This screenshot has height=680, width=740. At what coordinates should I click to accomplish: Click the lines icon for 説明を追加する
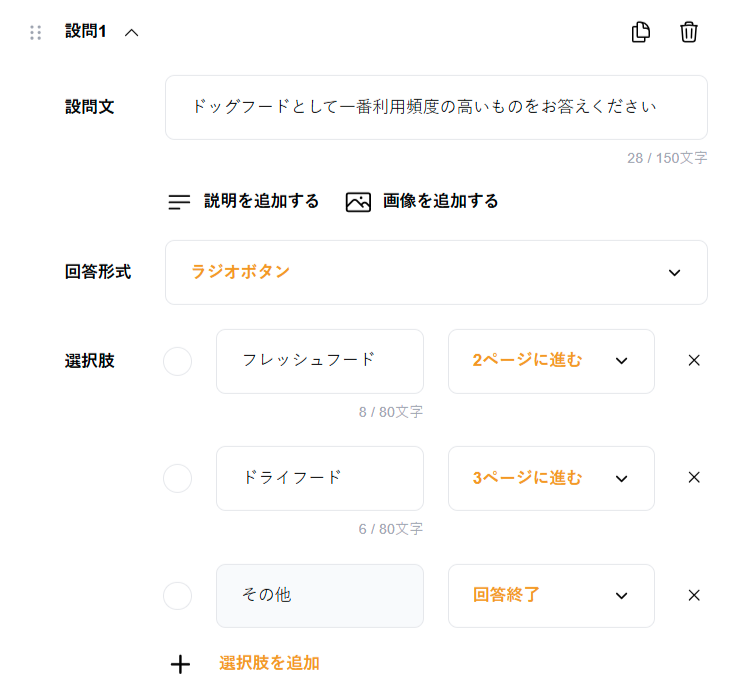tap(179, 202)
